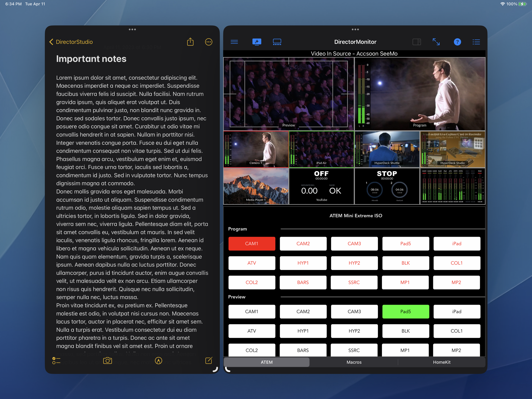Select COL1 on the Preview bus
The height and width of the screenshot is (399, 532).
pos(457,331)
